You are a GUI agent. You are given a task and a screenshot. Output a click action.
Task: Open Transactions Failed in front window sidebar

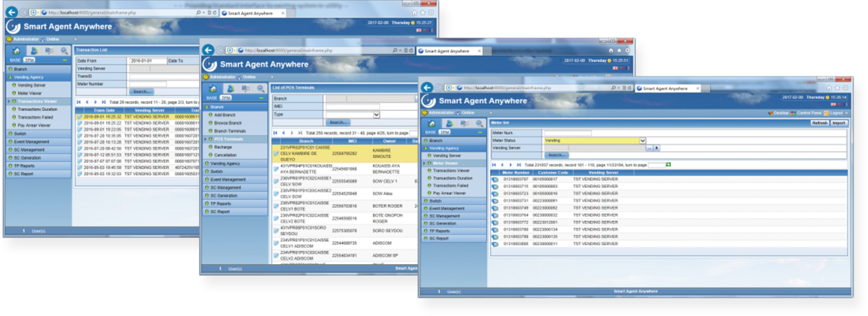click(451, 185)
